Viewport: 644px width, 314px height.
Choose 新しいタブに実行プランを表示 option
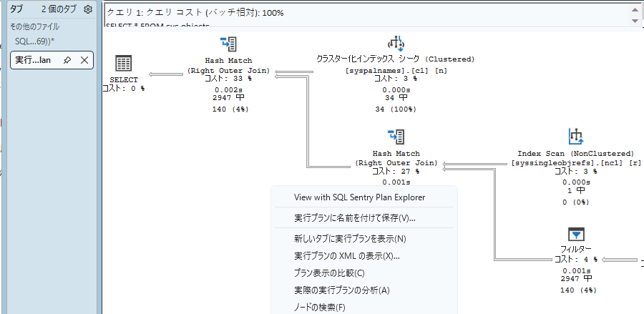point(350,238)
